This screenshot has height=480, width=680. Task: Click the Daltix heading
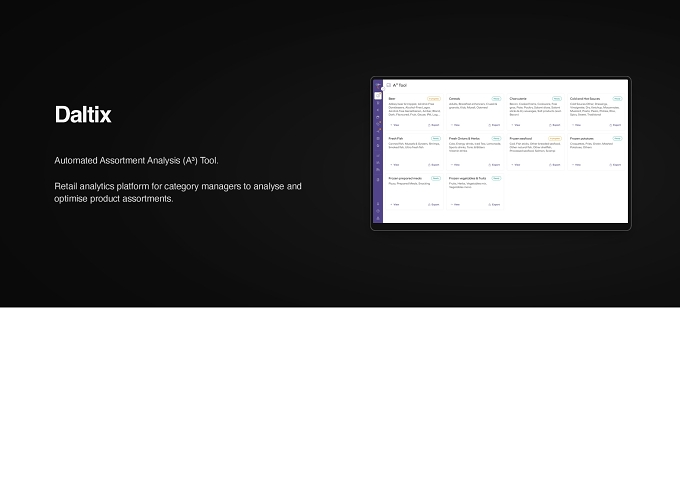click(83, 115)
